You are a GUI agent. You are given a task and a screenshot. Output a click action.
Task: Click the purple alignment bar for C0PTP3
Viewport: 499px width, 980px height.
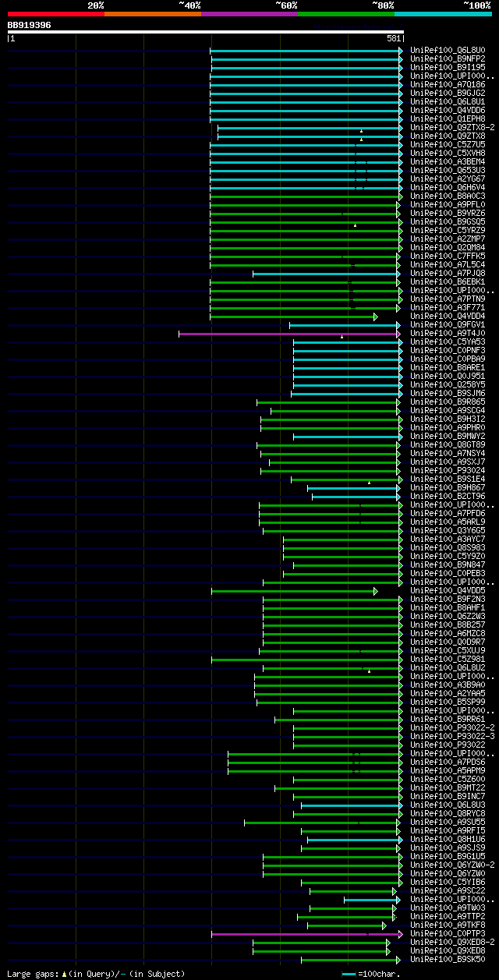click(306, 934)
